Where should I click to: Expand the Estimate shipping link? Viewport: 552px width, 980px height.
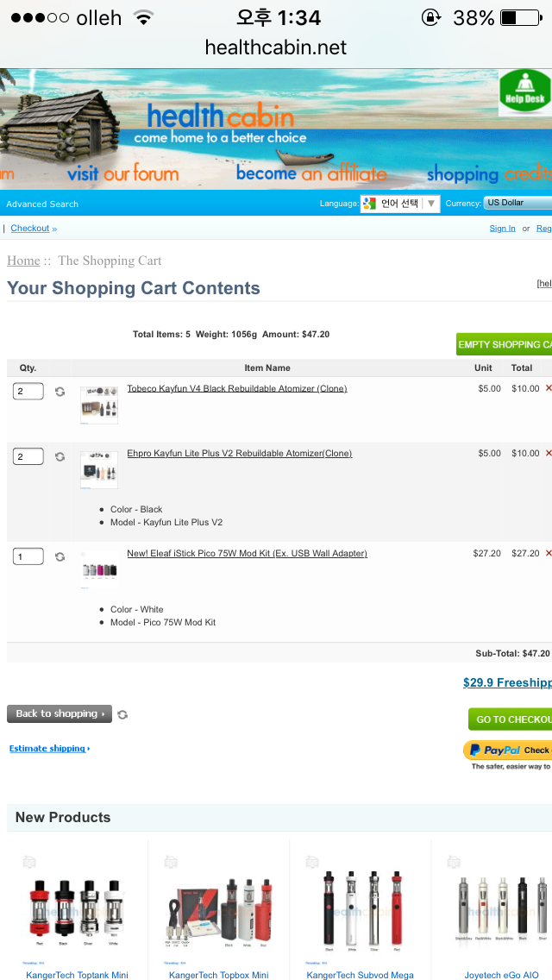point(49,748)
